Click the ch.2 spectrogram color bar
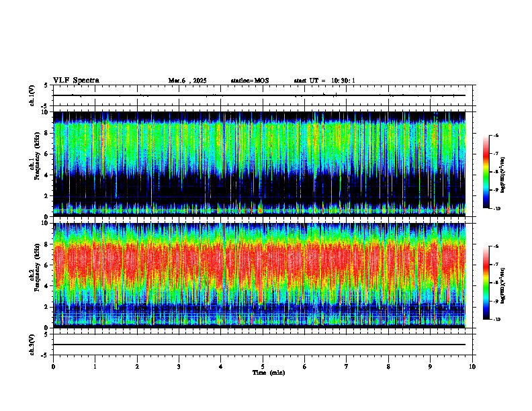Image resolution: width=532 pixels, height=411 pixels. click(x=486, y=283)
